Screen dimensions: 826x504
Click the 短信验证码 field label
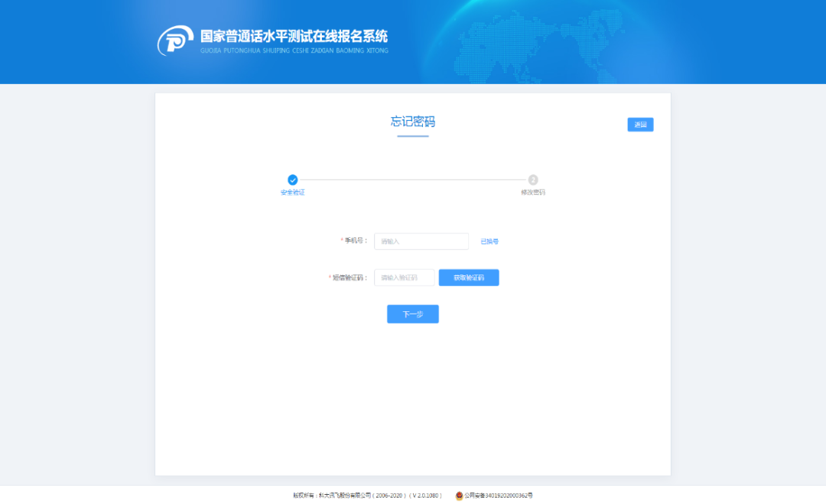[350, 278]
